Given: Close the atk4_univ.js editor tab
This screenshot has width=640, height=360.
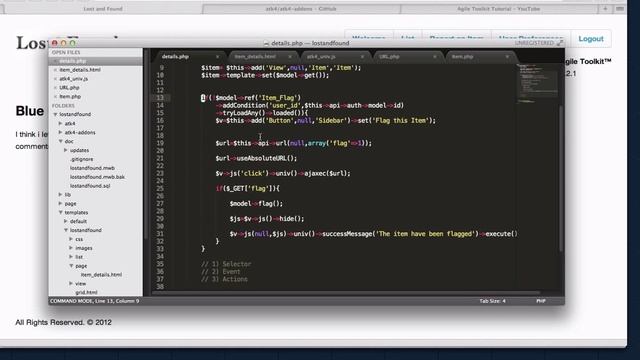Looking at the screenshot, I should coord(362,57).
